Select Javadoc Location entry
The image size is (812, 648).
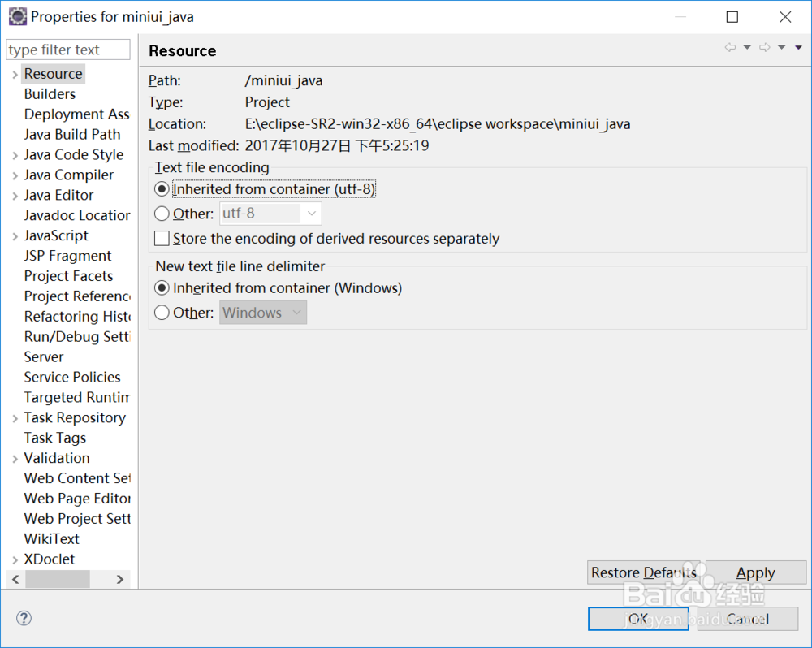pos(76,215)
